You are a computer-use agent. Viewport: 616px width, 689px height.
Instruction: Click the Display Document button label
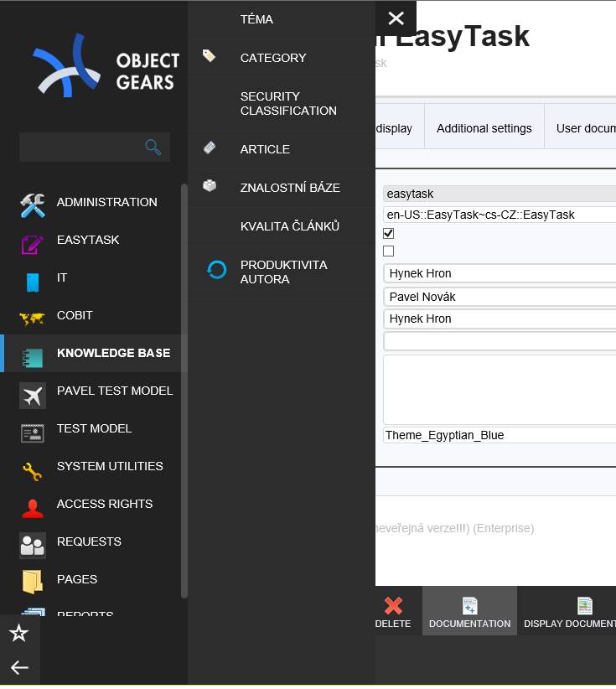coord(570,624)
